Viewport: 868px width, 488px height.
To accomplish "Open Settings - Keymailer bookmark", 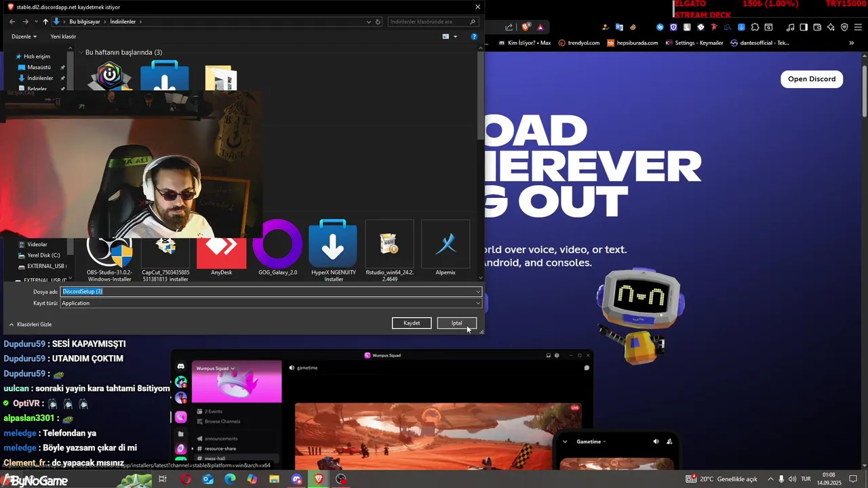I will click(694, 43).
